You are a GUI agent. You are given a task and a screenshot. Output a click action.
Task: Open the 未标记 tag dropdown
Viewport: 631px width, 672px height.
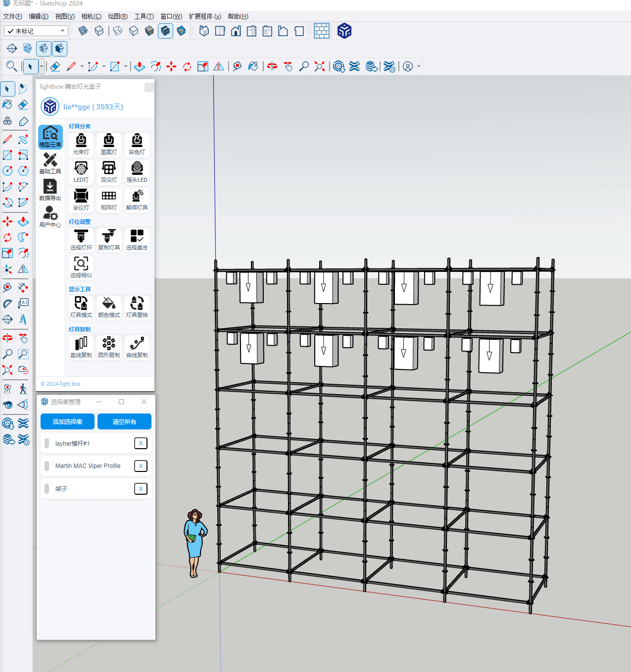(36, 31)
